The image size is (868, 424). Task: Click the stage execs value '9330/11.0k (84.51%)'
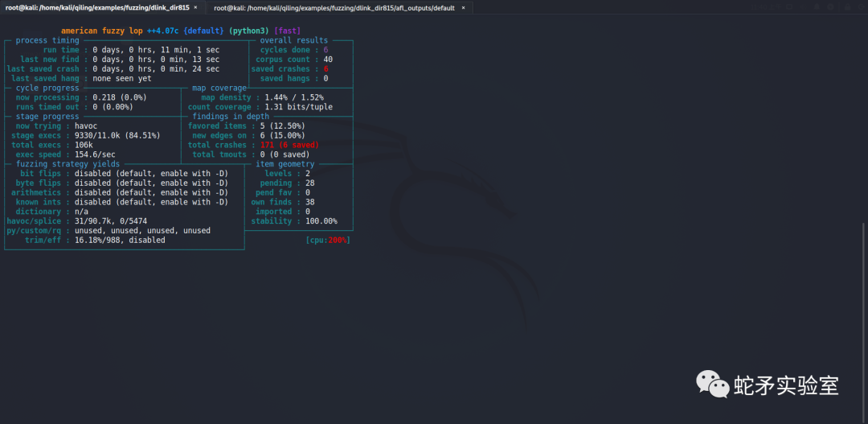117,135
